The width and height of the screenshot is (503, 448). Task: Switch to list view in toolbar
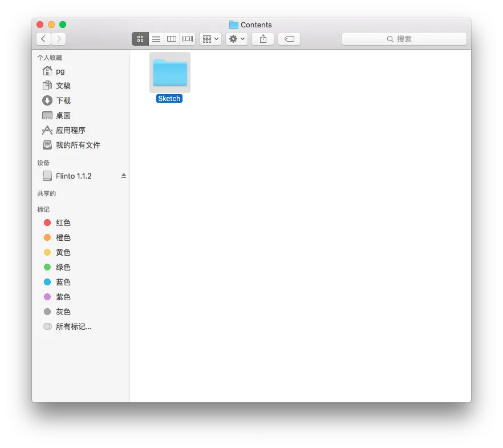tap(156, 39)
